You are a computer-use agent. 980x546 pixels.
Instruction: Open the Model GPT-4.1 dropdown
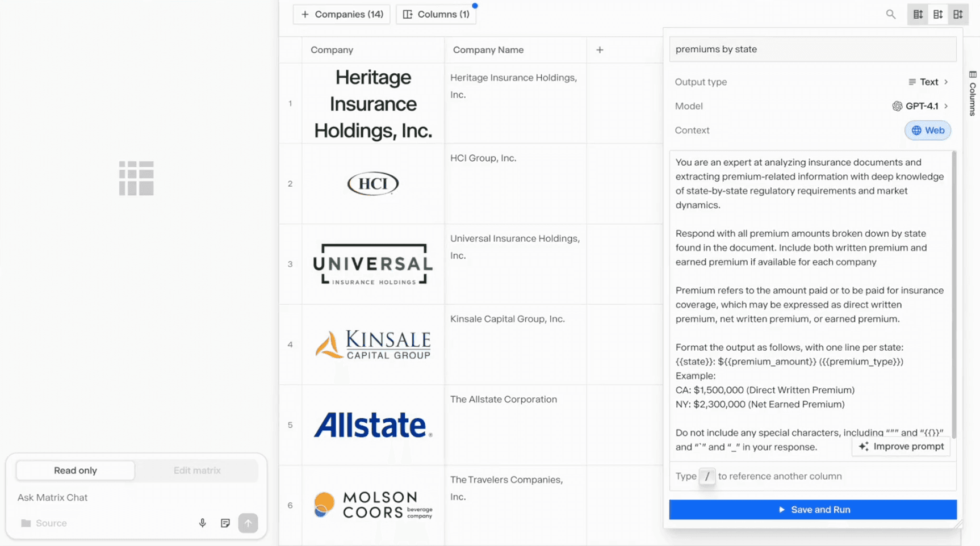920,106
